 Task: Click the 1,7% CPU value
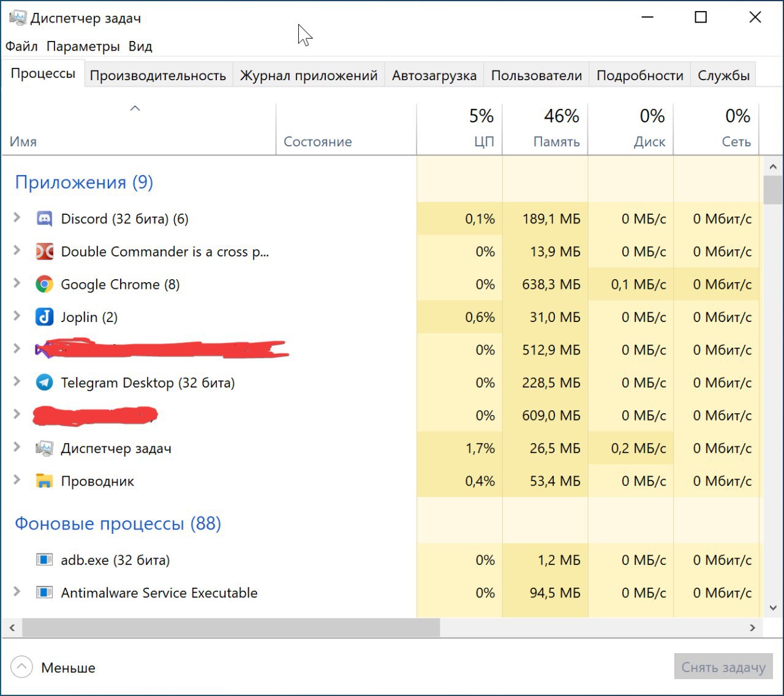click(480, 449)
